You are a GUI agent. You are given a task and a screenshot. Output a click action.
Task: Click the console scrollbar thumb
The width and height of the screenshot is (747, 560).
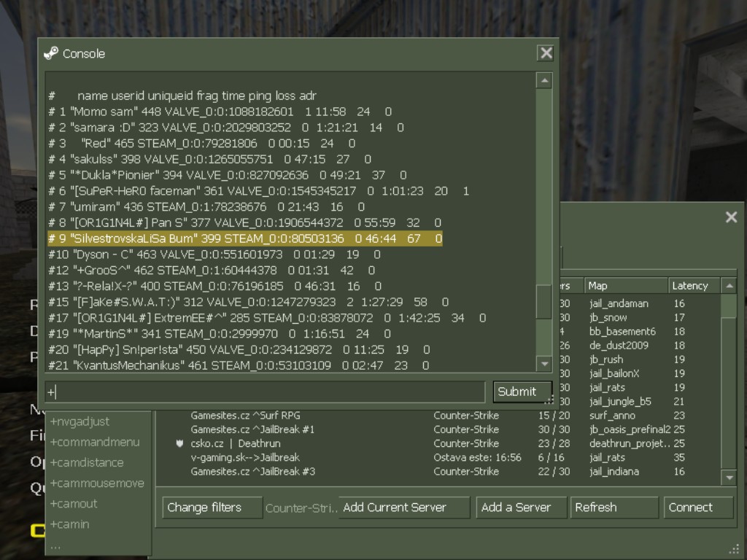[x=544, y=301]
